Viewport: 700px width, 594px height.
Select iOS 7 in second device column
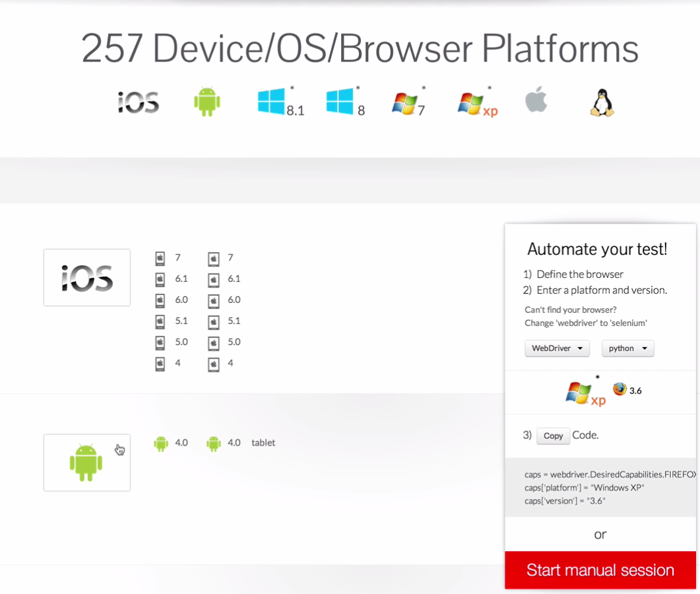point(221,258)
